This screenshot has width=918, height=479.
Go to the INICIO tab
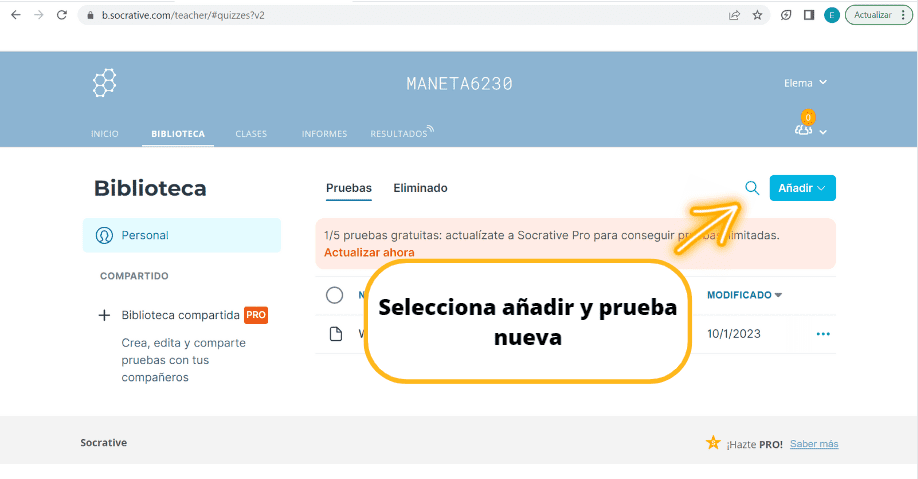tap(105, 134)
